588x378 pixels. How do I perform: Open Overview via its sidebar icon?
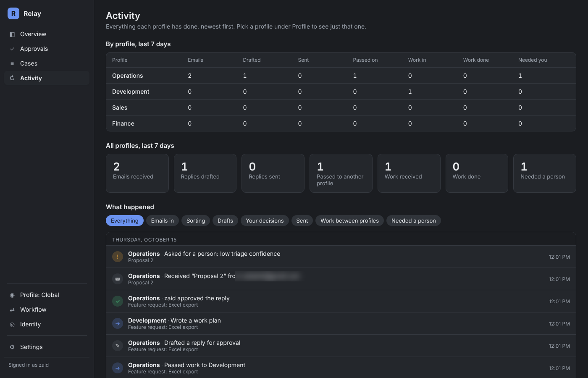(12, 34)
